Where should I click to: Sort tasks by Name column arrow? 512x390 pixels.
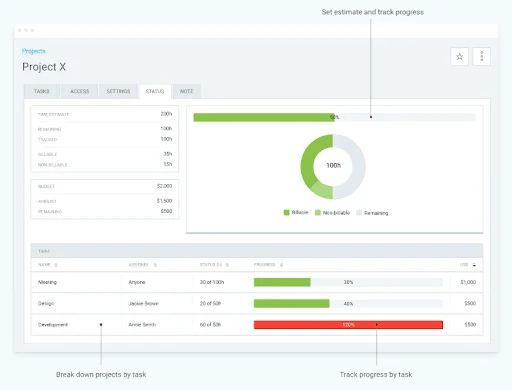pos(56,265)
